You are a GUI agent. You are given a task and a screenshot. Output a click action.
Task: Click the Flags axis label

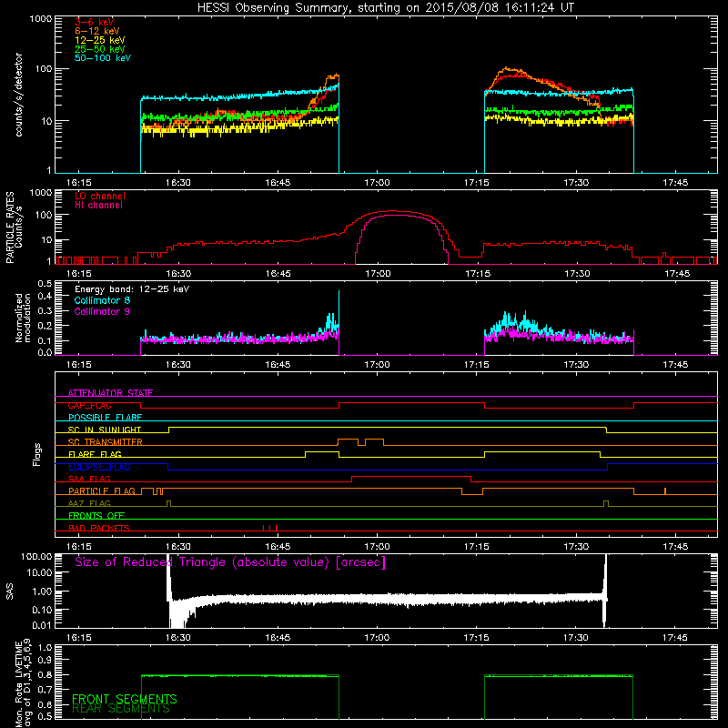[37, 454]
